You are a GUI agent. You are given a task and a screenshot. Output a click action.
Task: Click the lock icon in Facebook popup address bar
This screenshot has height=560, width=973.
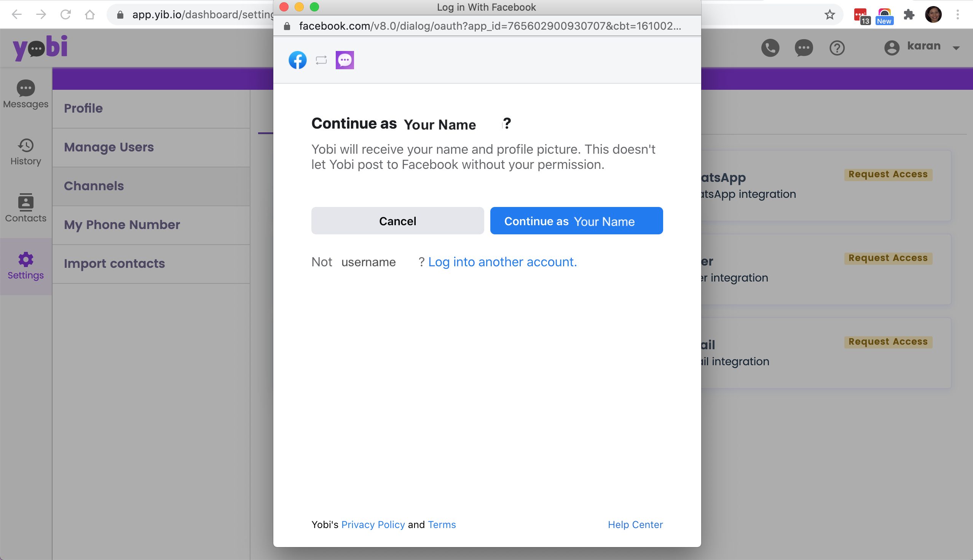point(287,26)
